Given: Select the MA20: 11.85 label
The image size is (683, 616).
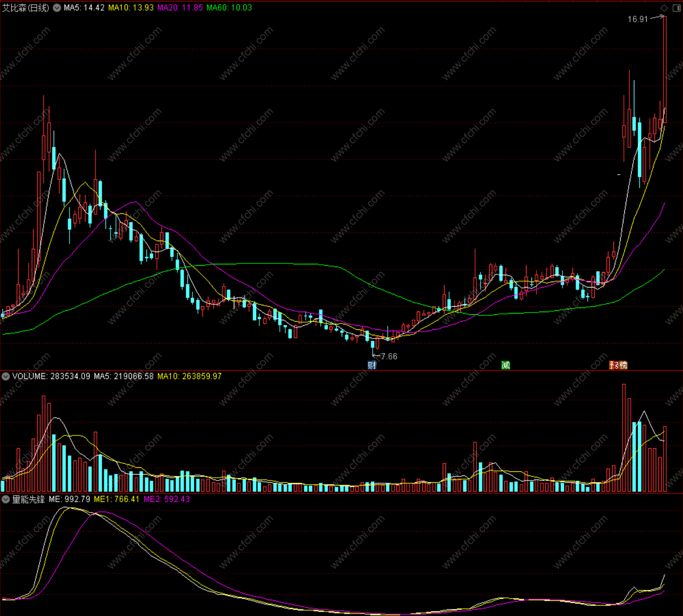Looking at the screenshot, I should point(180,8).
